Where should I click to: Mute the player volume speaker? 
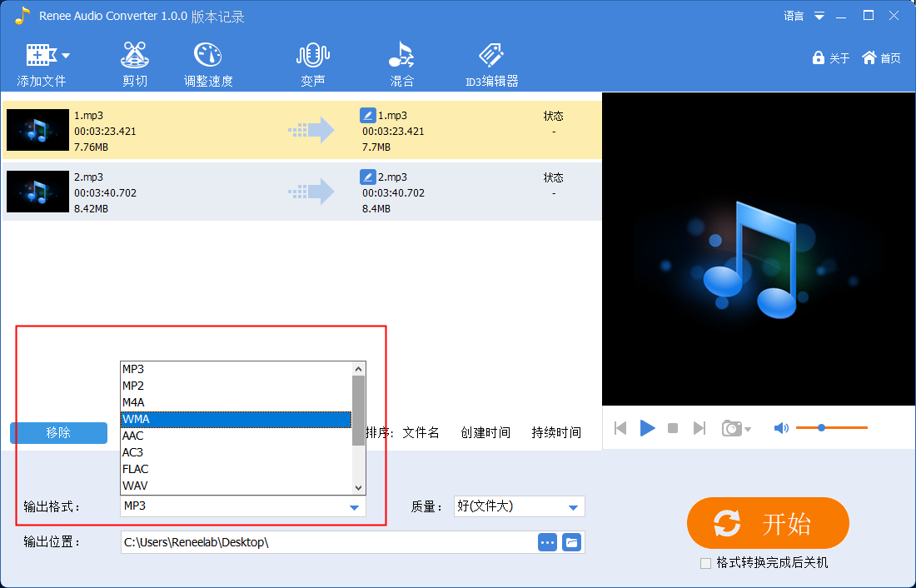tap(780, 428)
